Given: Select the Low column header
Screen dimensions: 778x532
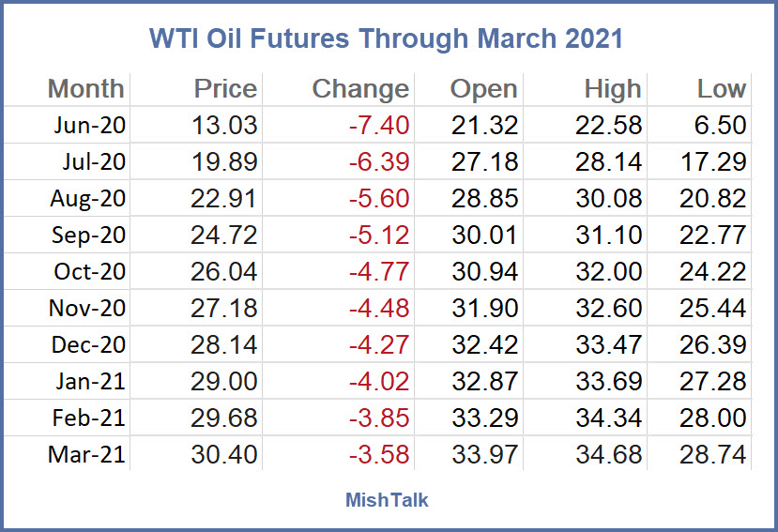Looking at the screenshot, I should (721, 89).
